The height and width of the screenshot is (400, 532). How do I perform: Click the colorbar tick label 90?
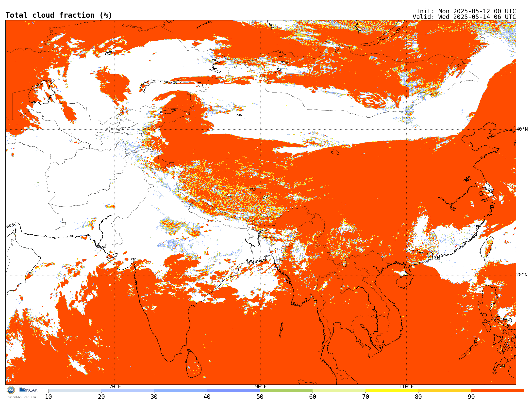click(x=471, y=397)
